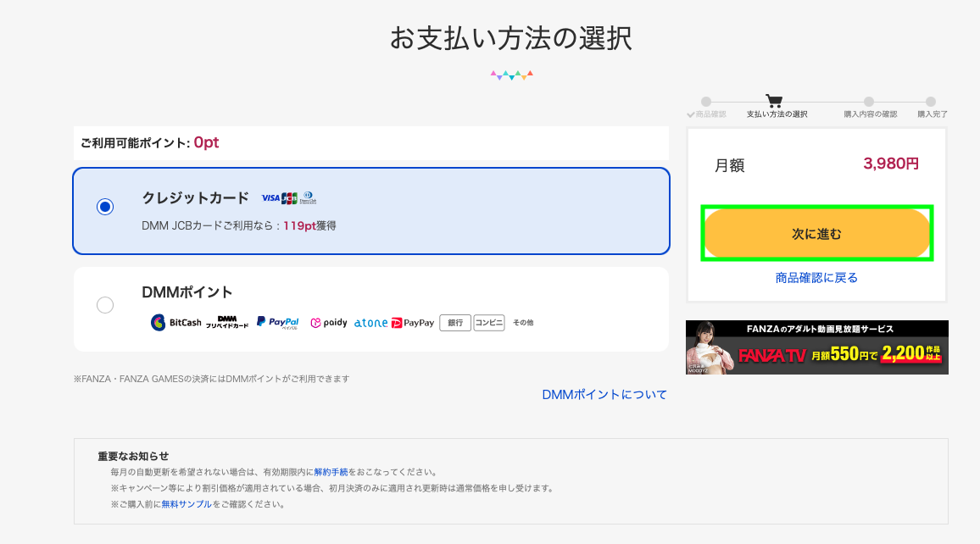Click the BitCash payment logo
This screenshot has width=980, height=544.
pos(176,323)
